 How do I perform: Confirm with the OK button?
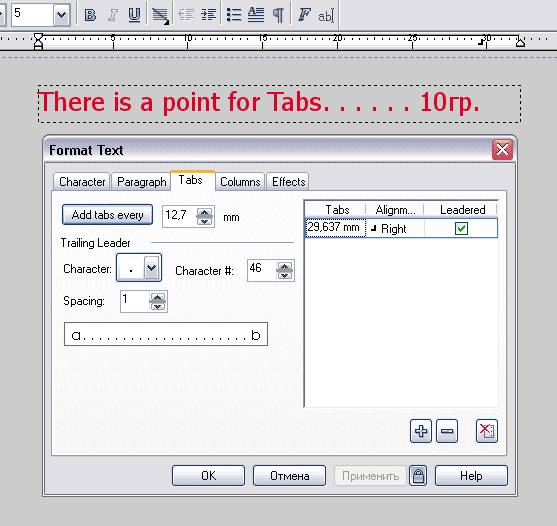208,476
